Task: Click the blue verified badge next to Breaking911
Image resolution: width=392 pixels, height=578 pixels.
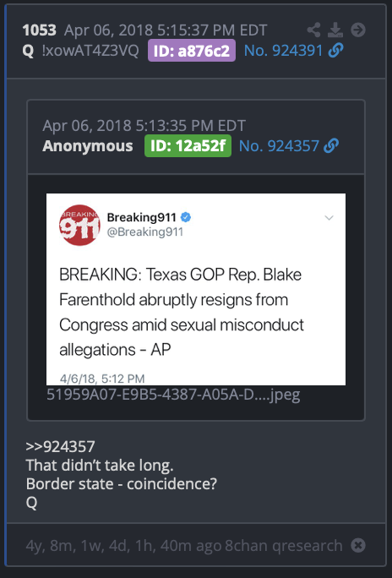Action: 186,217
